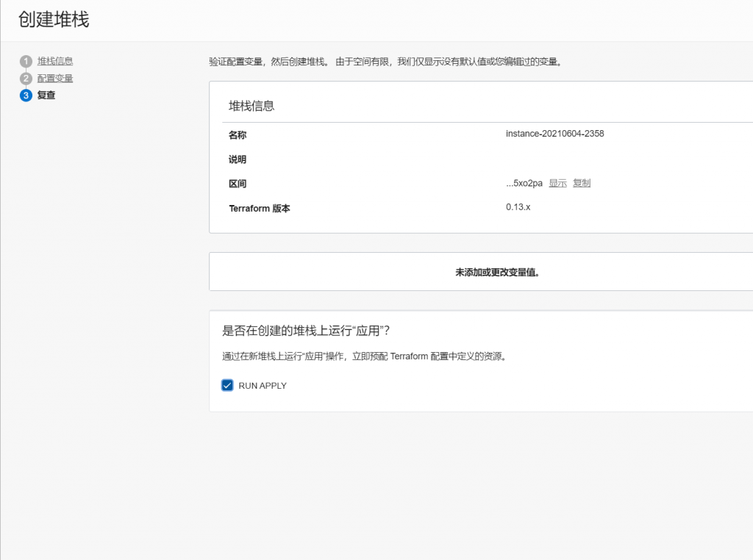Click the 名称 field label
The width and height of the screenshot is (753, 560).
pos(238,134)
